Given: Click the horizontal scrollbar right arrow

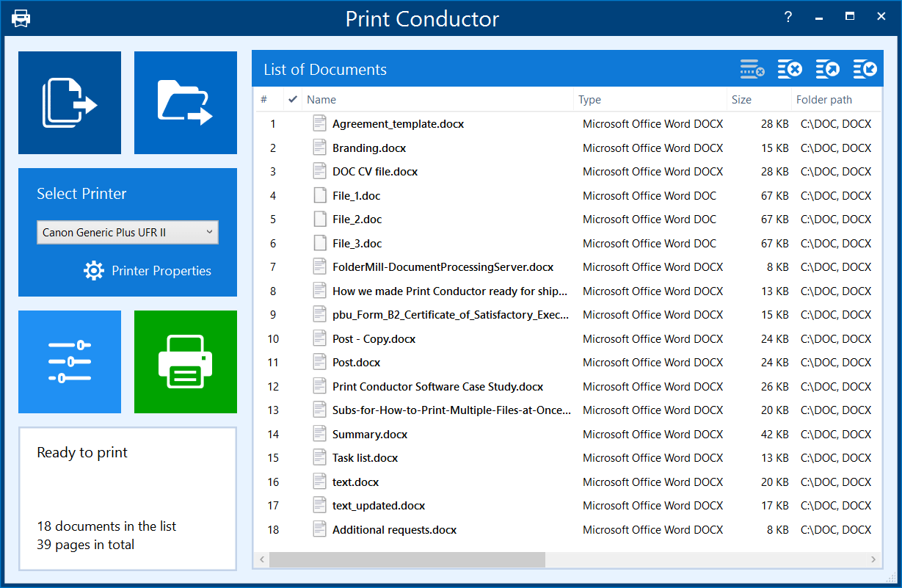Looking at the screenshot, I should 873,559.
